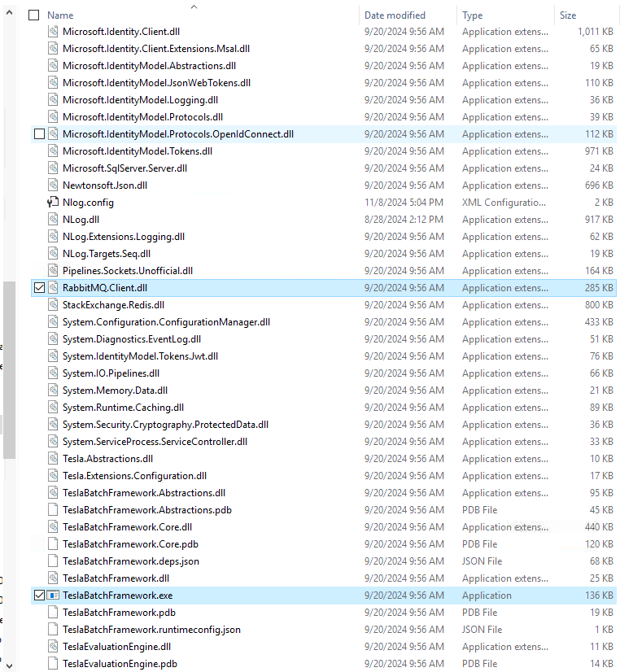Click icon of TeslaBatchFramework.runtimeconfig.json
Image resolution: width=633 pixels, height=672 pixels.
point(53,630)
